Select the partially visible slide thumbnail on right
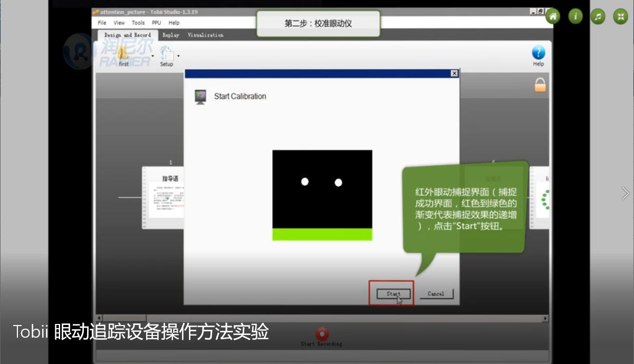 (539, 198)
